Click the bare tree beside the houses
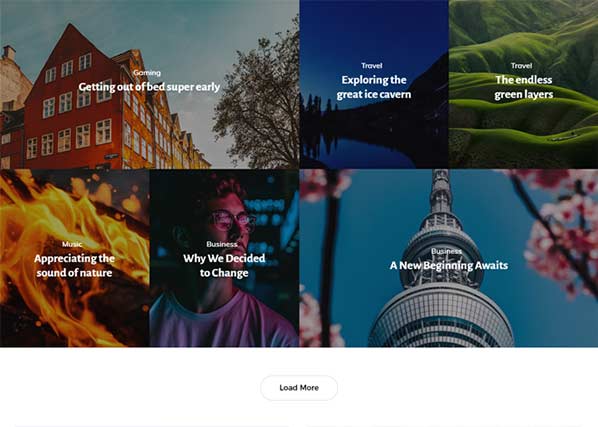Image resolution: width=598 pixels, height=427 pixels. 259,114
